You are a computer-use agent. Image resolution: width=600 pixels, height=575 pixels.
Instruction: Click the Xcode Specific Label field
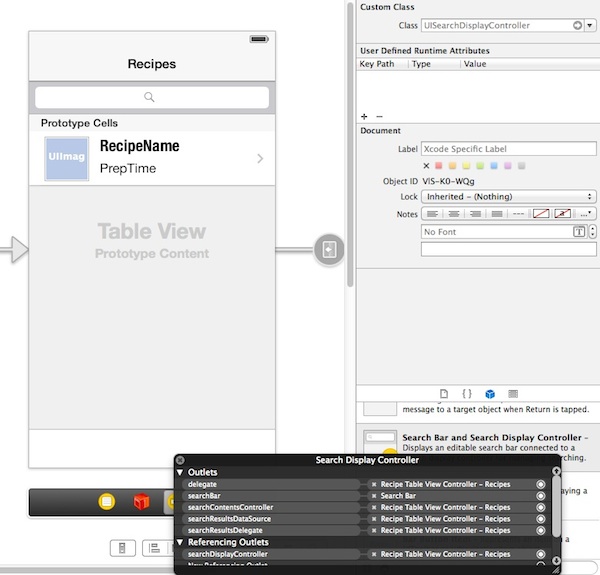508,149
